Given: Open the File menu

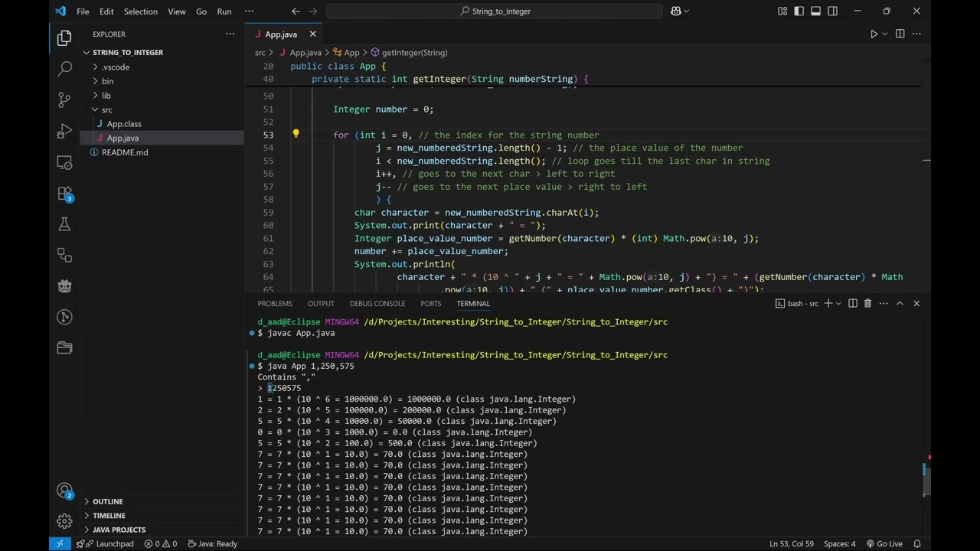Looking at the screenshot, I should click(x=83, y=11).
